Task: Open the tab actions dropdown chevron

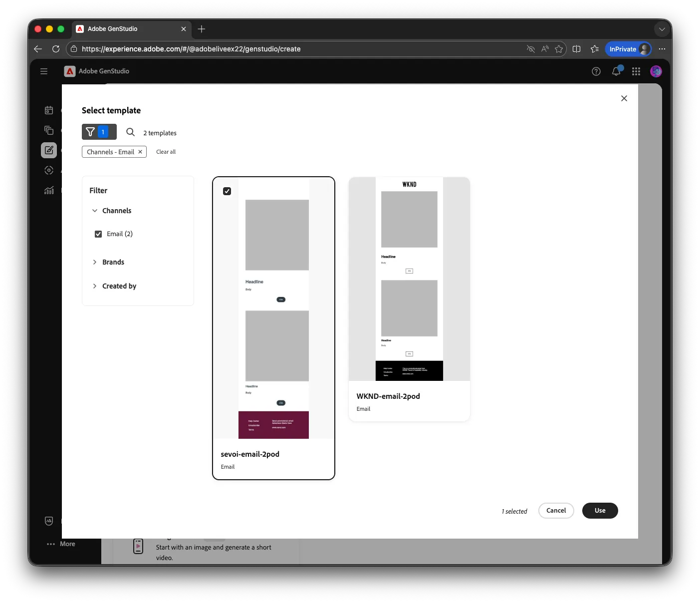Action: coord(662,29)
